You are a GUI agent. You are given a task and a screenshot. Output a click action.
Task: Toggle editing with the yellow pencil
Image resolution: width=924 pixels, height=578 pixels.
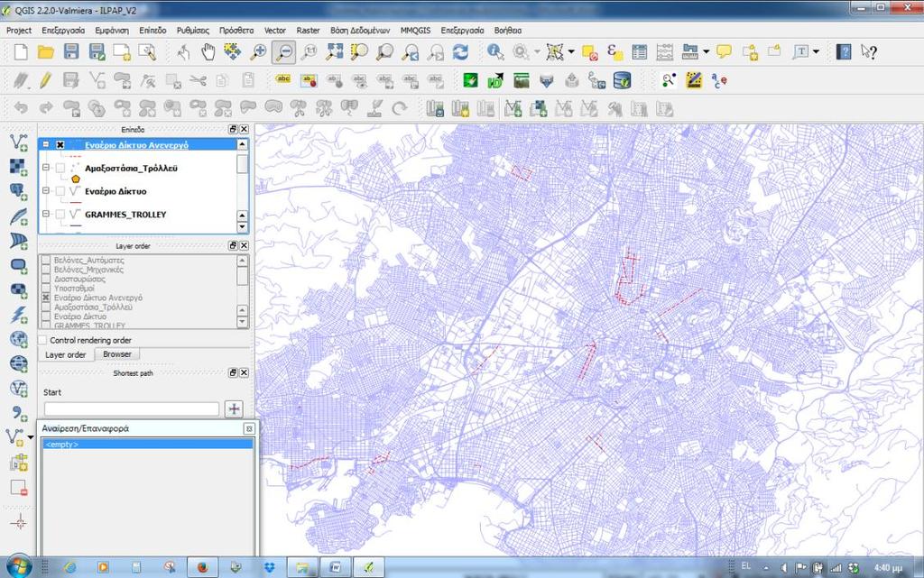click(45, 80)
